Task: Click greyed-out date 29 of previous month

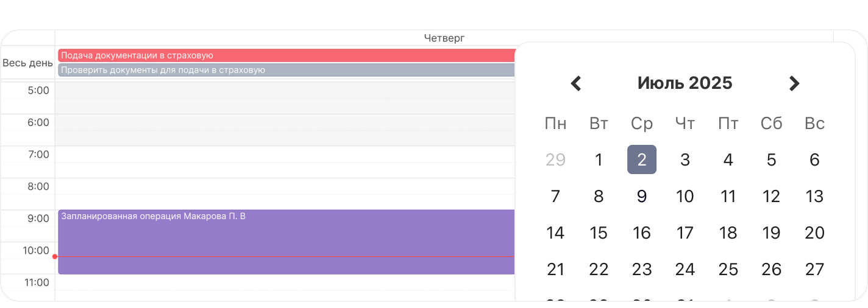Action: [555, 160]
